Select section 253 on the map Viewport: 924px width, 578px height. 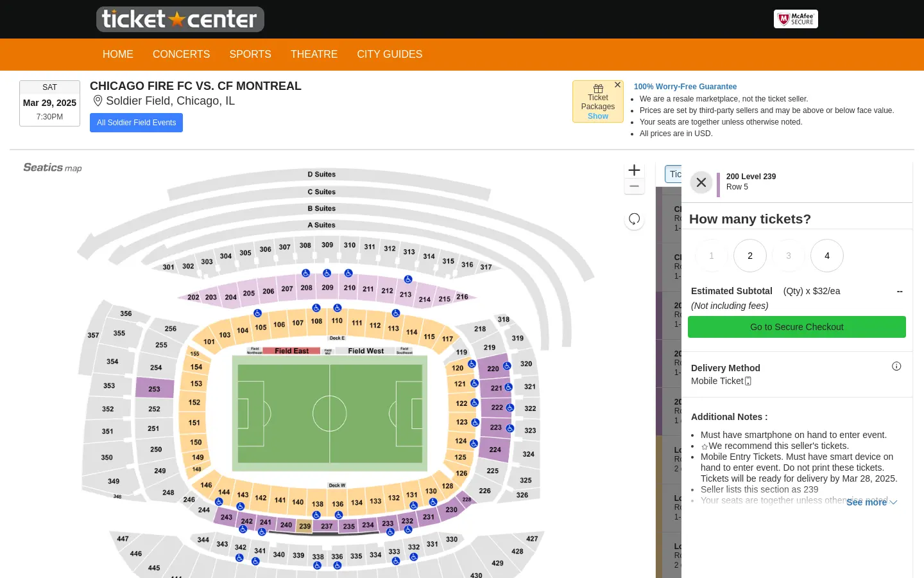pyautogui.click(x=155, y=389)
